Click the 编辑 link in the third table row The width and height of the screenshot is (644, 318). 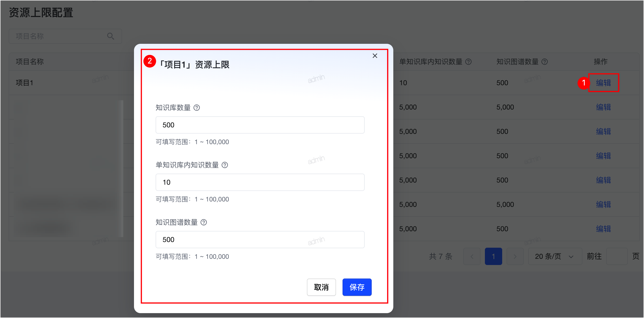coord(603,131)
